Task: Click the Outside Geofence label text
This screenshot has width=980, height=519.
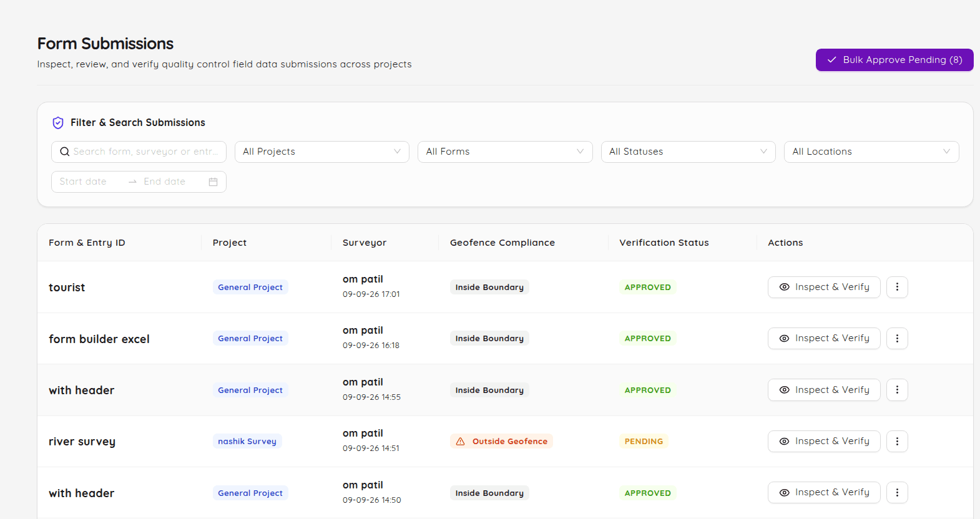Action: [510, 441]
